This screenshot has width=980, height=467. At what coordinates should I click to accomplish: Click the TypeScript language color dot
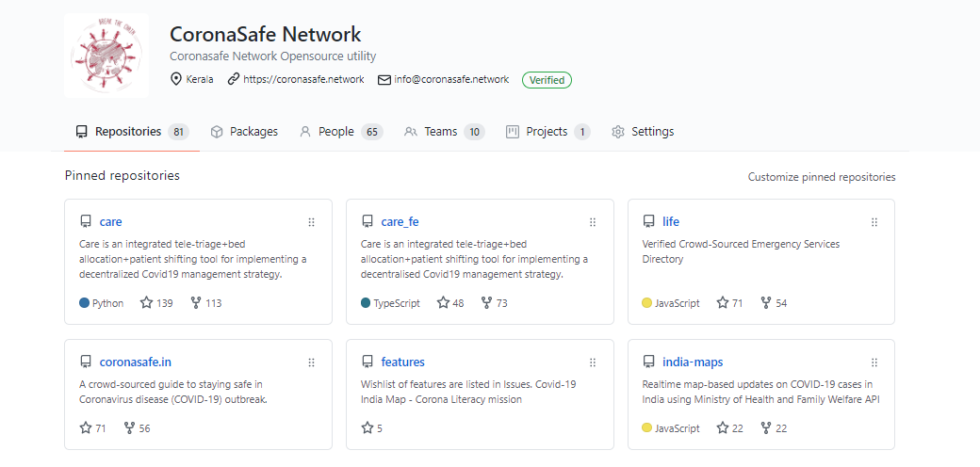(367, 303)
